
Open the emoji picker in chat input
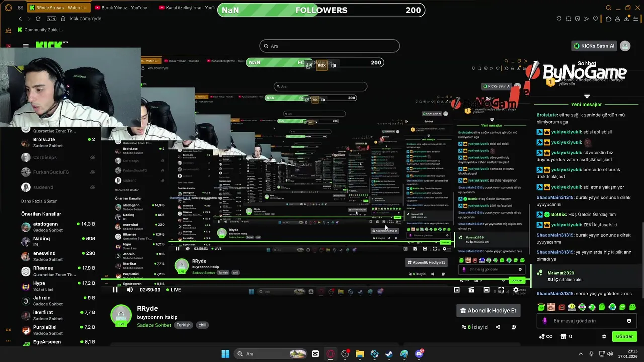(x=629, y=321)
